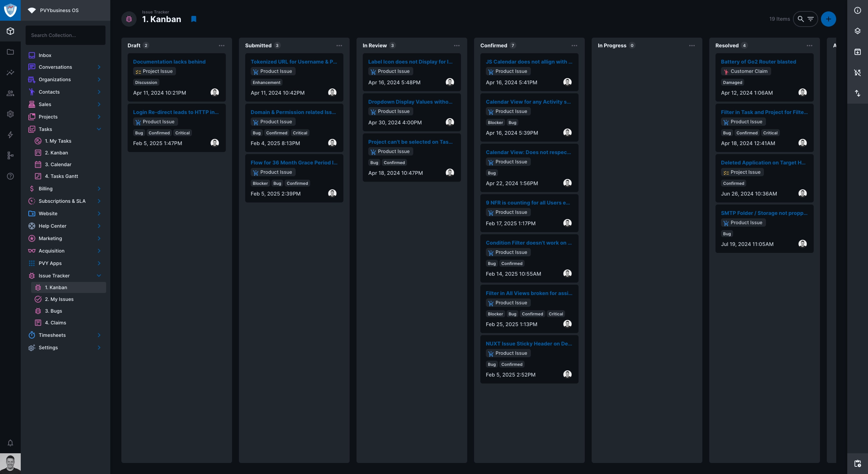Click Customer Claim tag on Battery card
Image resolution: width=868 pixels, height=474 pixels.
click(x=746, y=71)
